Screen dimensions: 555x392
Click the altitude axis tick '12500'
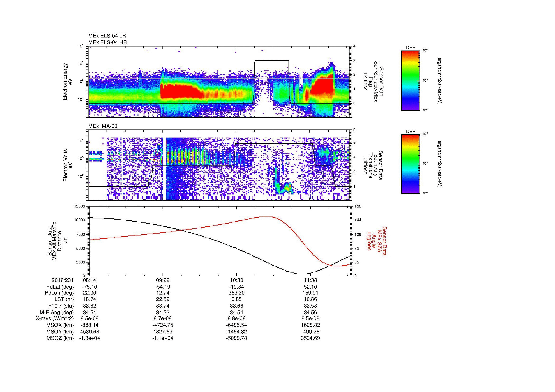tap(80, 206)
